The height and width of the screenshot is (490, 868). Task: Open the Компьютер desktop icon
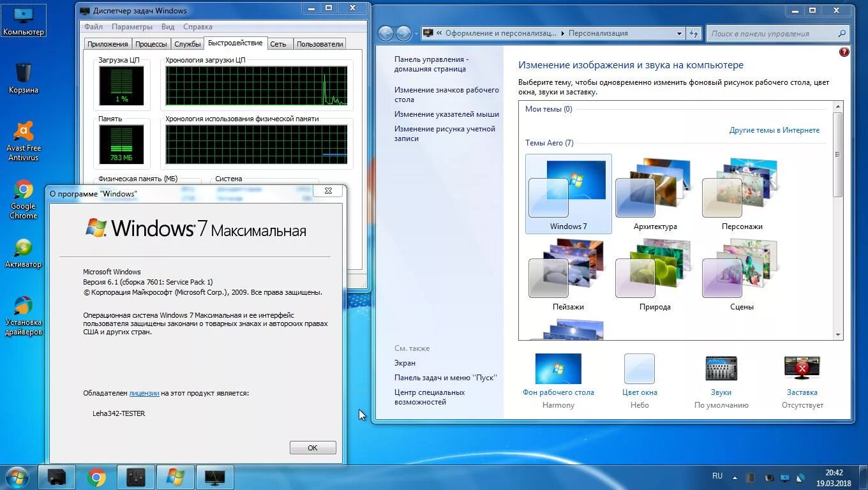point(24,21)
